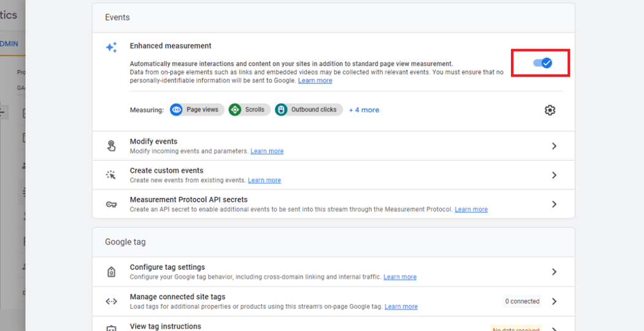This screenshot has height=331, width=644.
Task: Open the Configure tag settings row
Action: point(334,272)
